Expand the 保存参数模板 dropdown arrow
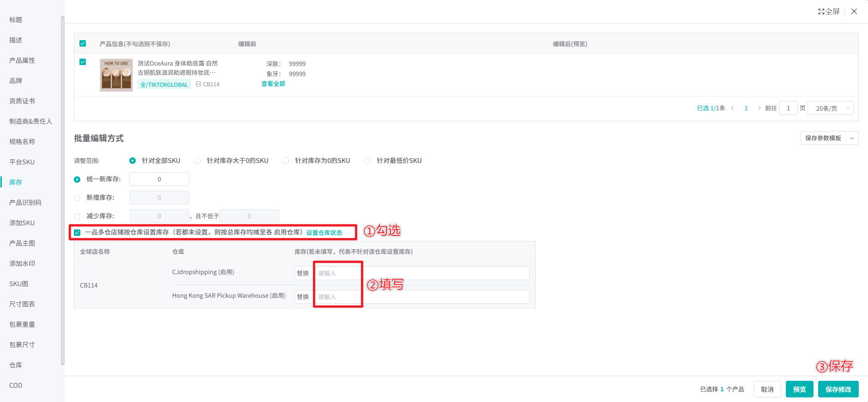Screen dimensions: 868x402 [852, 138]
